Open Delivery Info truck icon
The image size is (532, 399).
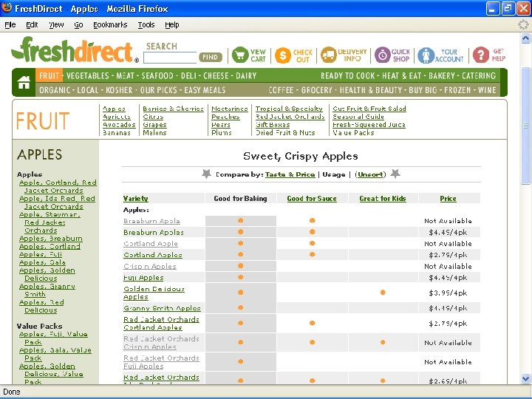[328, 55]
